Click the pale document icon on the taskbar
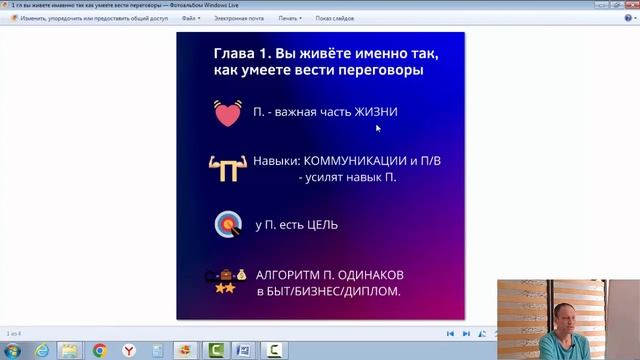The width and height of the screenshot is (640, 360). [158, 351]
